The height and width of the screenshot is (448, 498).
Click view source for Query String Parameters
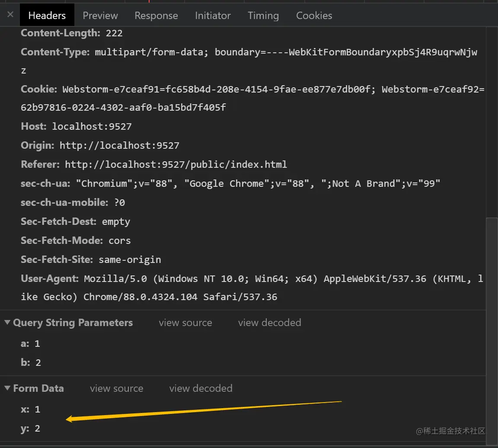[185, 323]
